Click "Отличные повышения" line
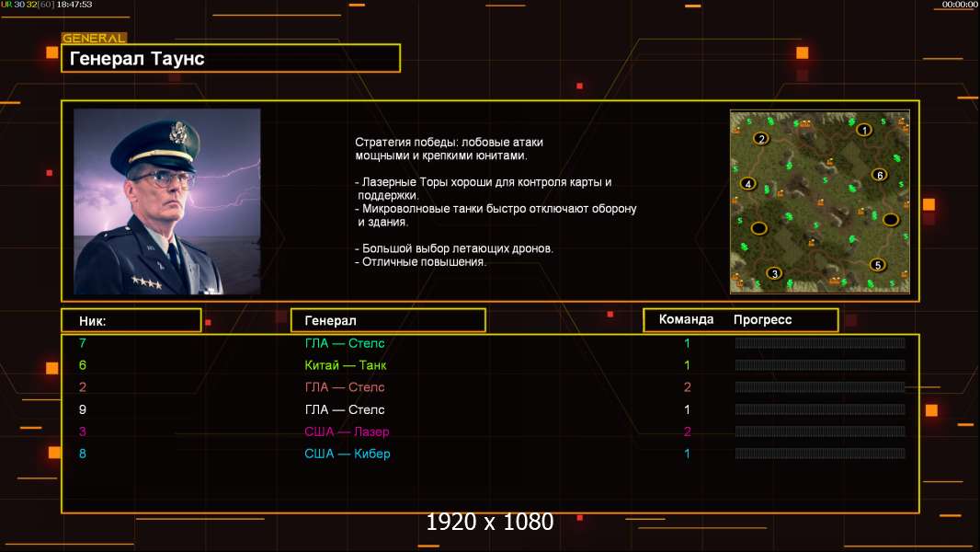The image size is (980, 552). point(420,262)
